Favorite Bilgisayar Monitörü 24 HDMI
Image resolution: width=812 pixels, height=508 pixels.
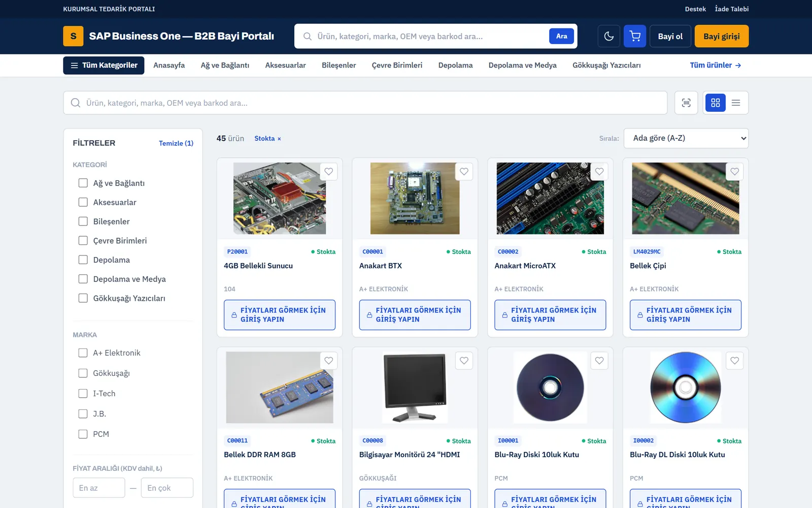click(464, 361)
